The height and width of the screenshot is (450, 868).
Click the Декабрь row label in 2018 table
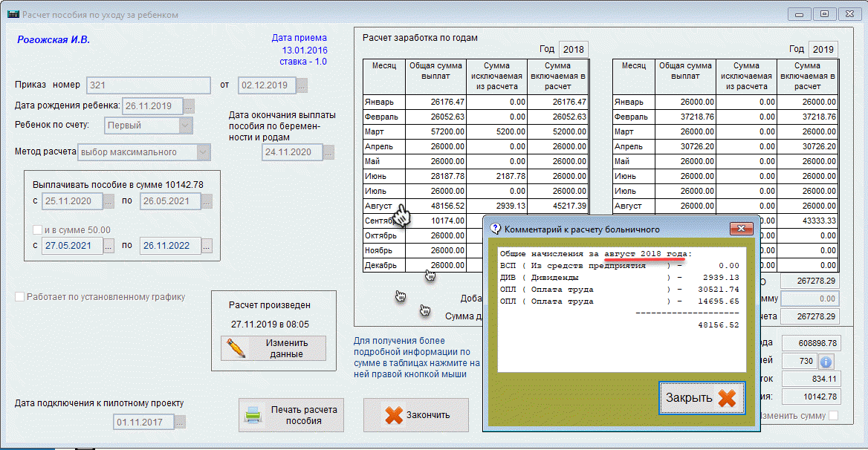(x=384, y=265)
